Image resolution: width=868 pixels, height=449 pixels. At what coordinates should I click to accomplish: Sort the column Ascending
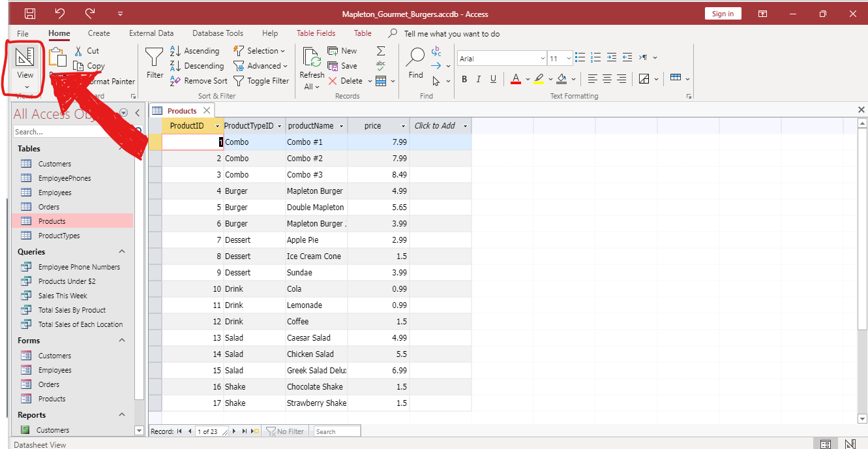[x=195, y=50]
